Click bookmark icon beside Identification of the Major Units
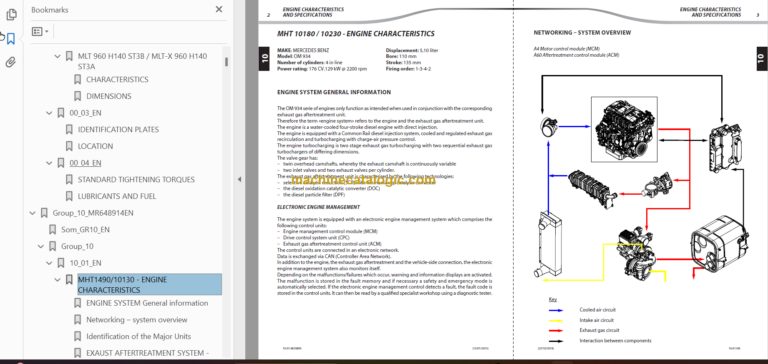The width and height of the screenshot is (768, 364). [77, 336]
